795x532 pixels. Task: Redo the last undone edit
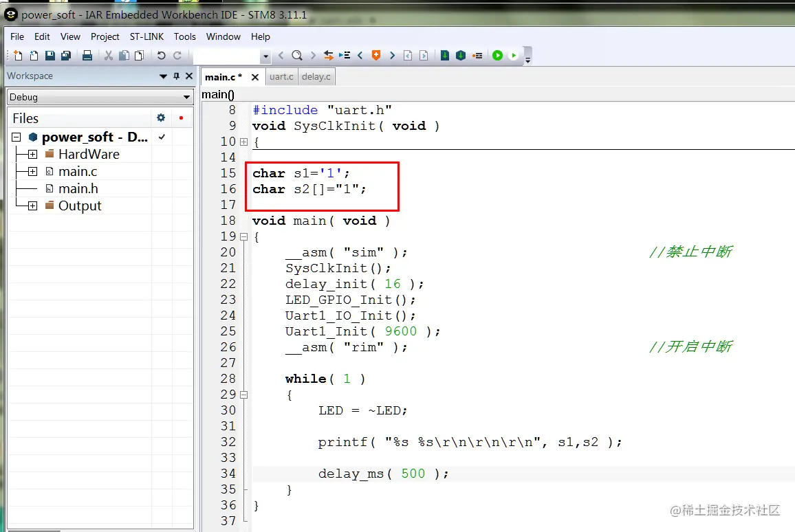point(177,55)
